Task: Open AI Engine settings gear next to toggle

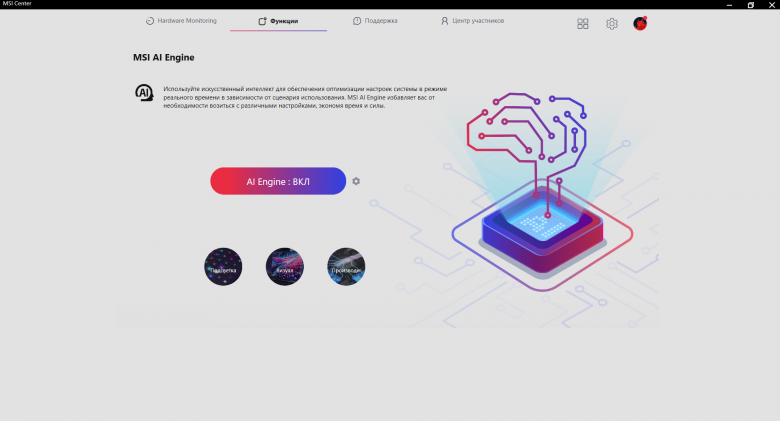Action: (x=356, y=181)
